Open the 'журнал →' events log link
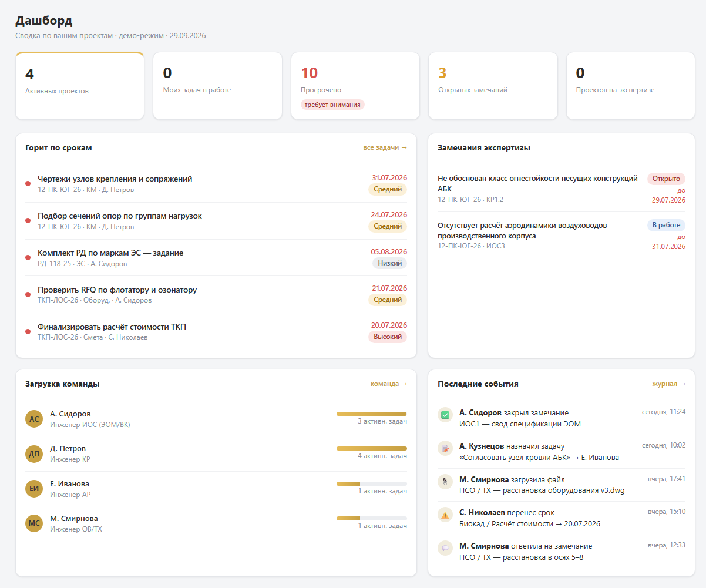 [668, 384]
